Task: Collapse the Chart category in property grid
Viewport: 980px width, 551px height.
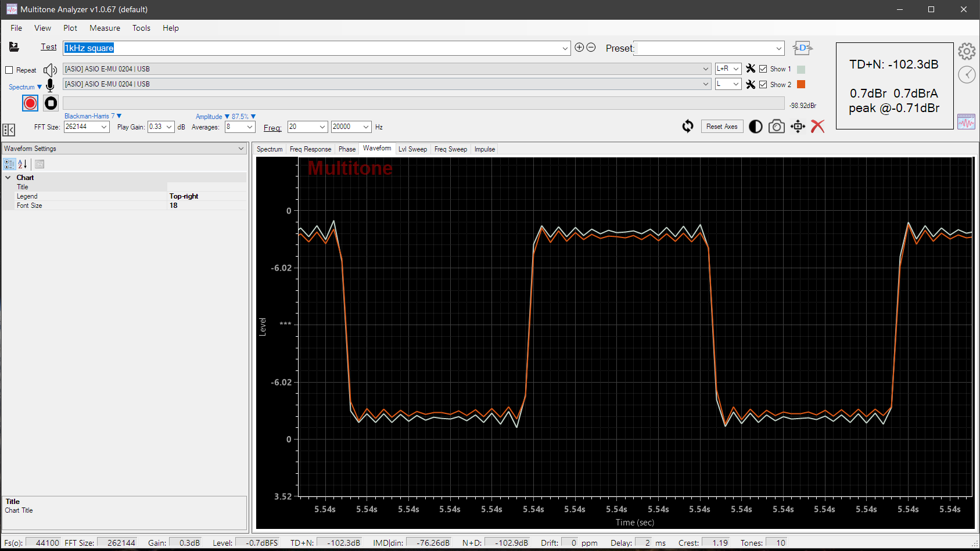Action: (x=8, y=178)
